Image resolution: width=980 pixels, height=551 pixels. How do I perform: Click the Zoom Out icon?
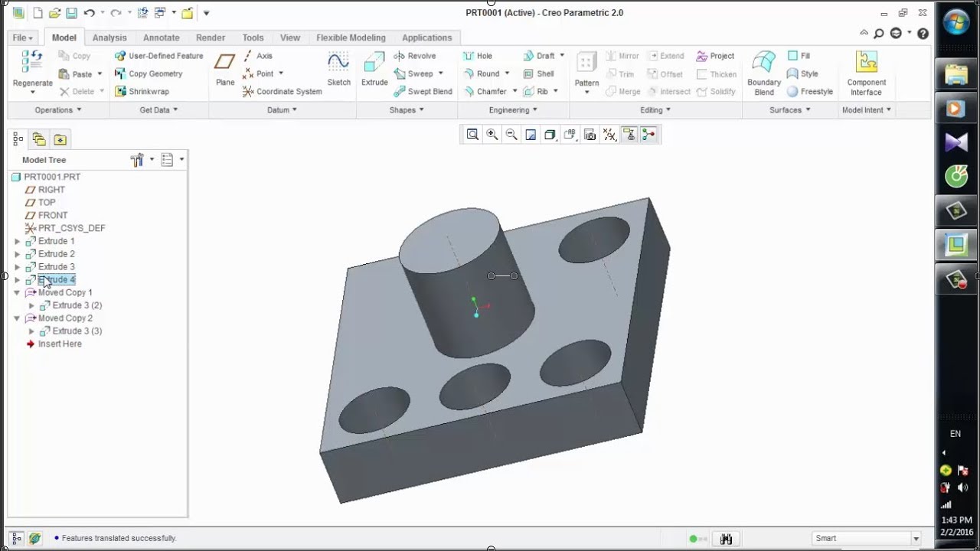point(511,135)
